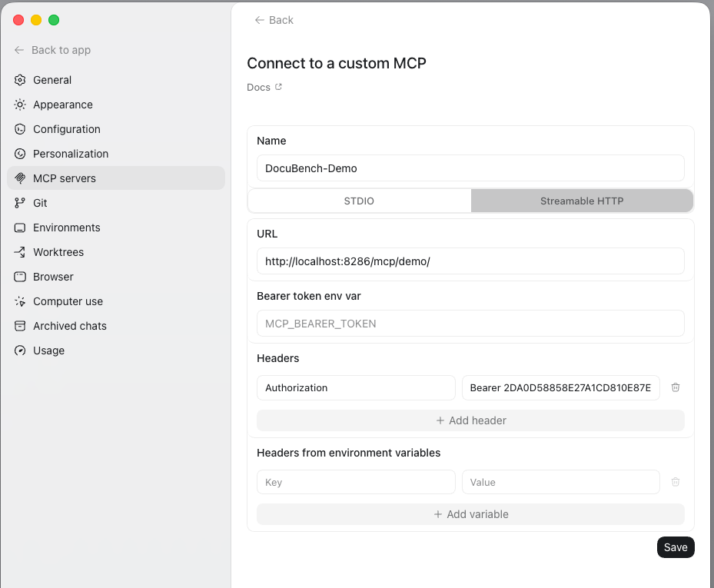Click the Appearance sun icon
Image resolution: width=714 pixels, height=588 pixels.
click(19, 105)
